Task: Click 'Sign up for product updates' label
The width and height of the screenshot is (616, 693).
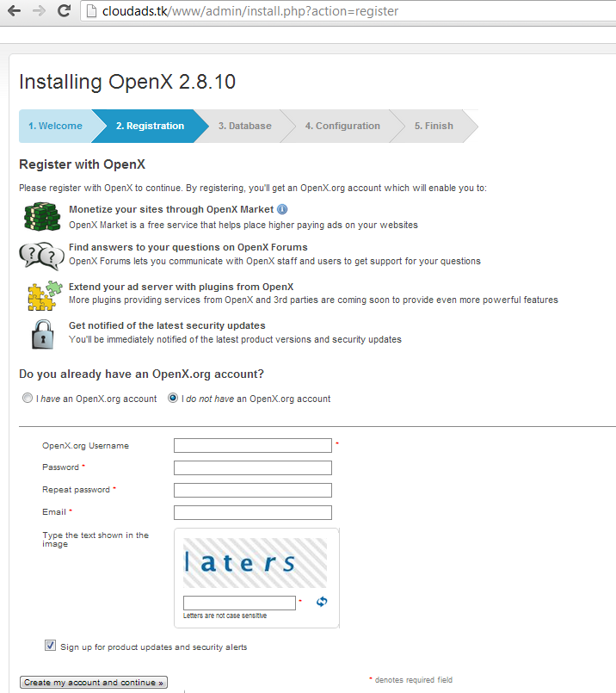Action: point(154,647)
